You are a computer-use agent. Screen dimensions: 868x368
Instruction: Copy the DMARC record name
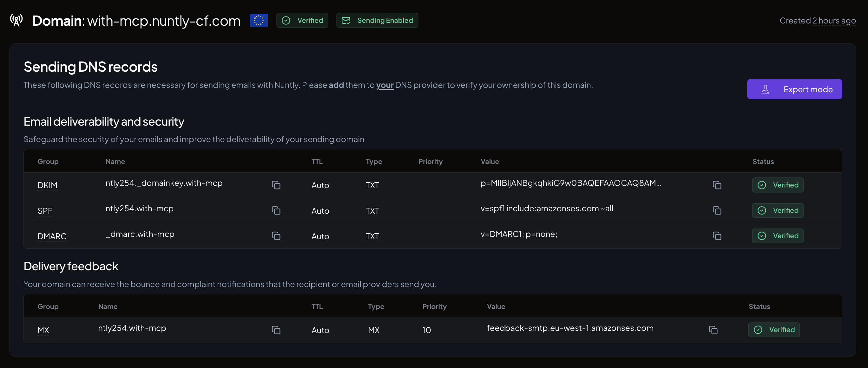(276, 236)
